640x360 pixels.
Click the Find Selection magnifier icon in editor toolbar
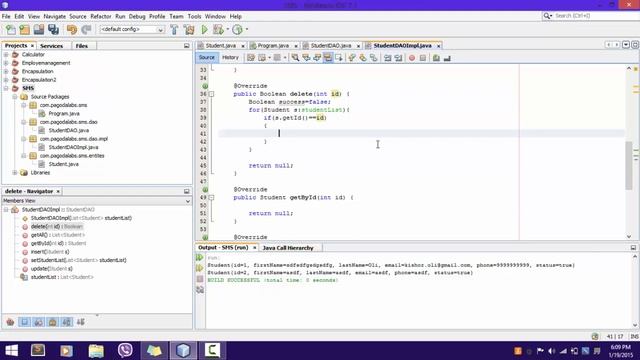pos(295,58)
